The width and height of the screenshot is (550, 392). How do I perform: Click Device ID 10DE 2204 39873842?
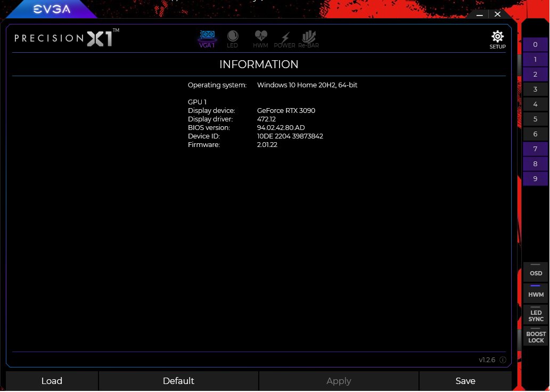tap(290, 136)
